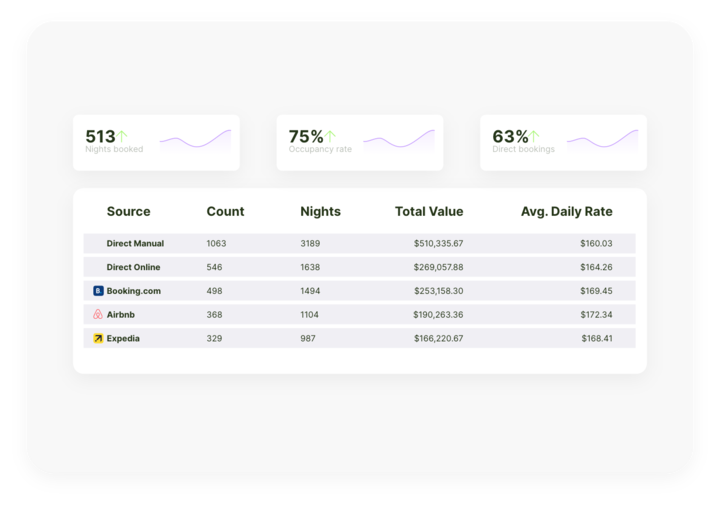720x506 pixels.
Task: Sort by Total Value column header
Action: point(429,212)
